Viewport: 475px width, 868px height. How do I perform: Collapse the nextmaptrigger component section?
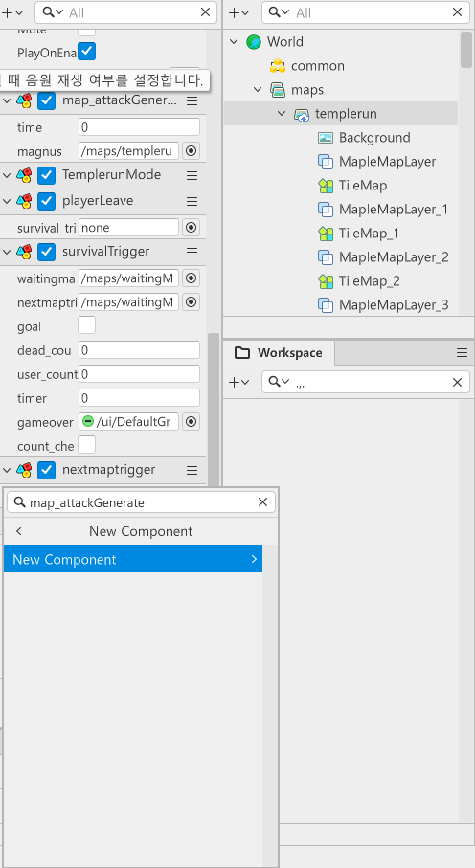point(7,471)
